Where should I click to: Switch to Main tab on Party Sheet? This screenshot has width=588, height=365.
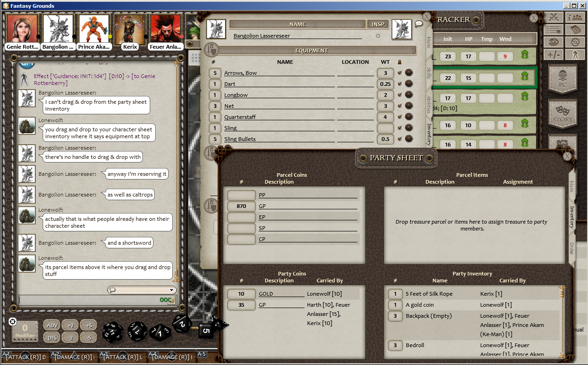pyautogui.click(x=571, y=186)
